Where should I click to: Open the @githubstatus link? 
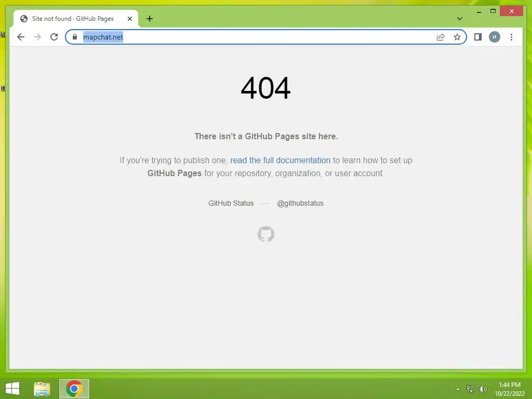tap(300, 203)
